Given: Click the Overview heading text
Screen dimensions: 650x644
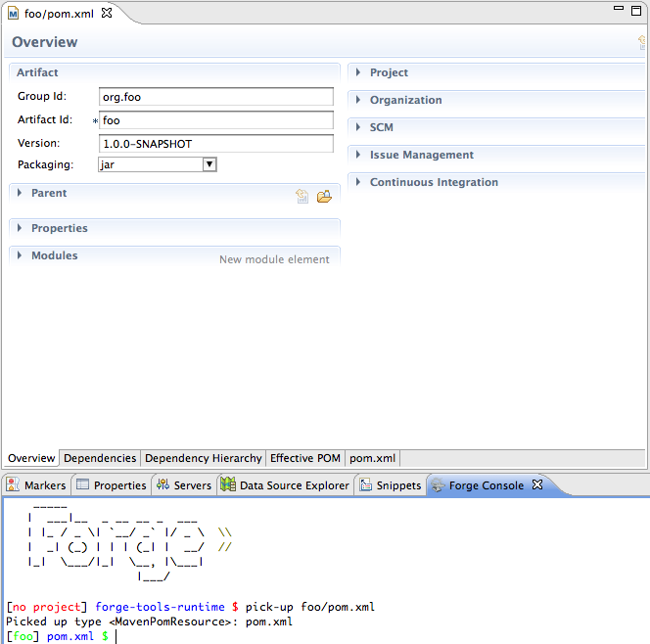Looking at the screenshot, I should coord(45,42).
